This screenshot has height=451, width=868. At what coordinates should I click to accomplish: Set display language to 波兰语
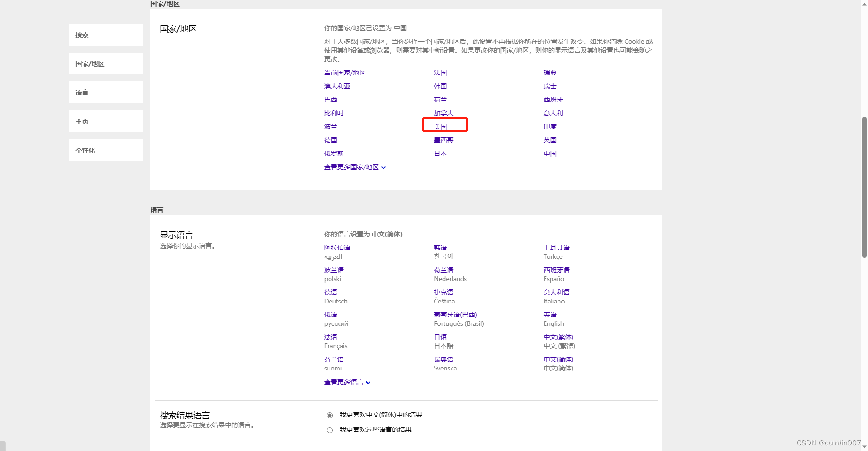(334, 270)
